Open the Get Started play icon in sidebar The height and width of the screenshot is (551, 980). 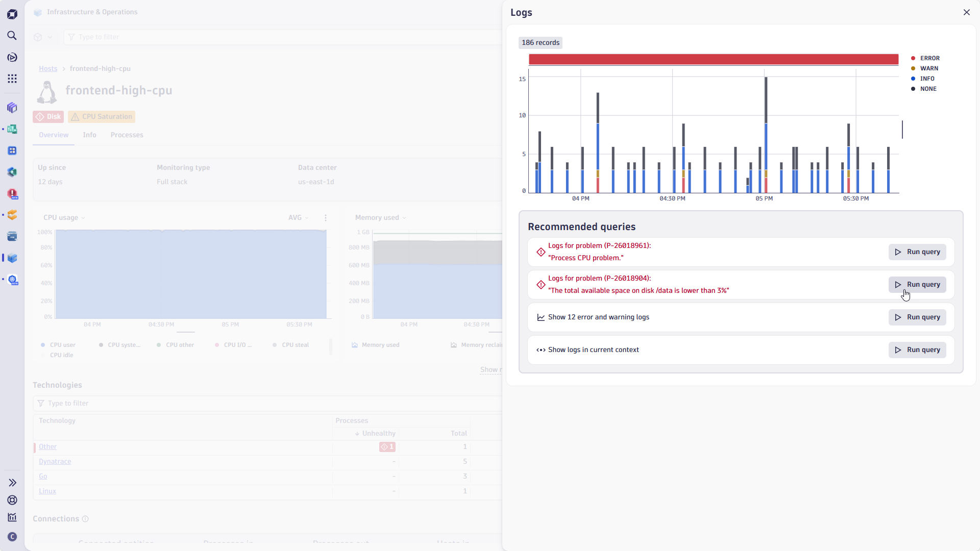[x=12, y=57]
